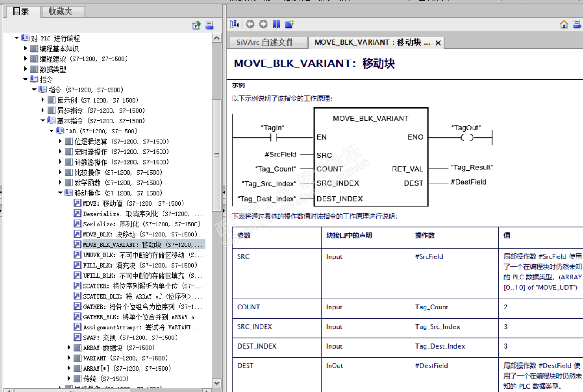
Task: Click the sync icon in contents panel toolbar
Action: [196, 25]
